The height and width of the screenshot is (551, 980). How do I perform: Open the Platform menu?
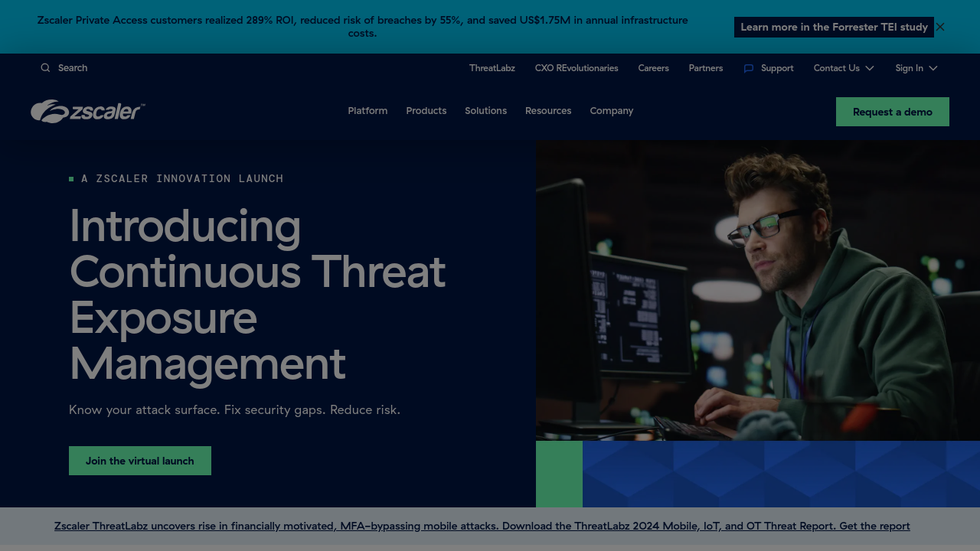(367, 111)
